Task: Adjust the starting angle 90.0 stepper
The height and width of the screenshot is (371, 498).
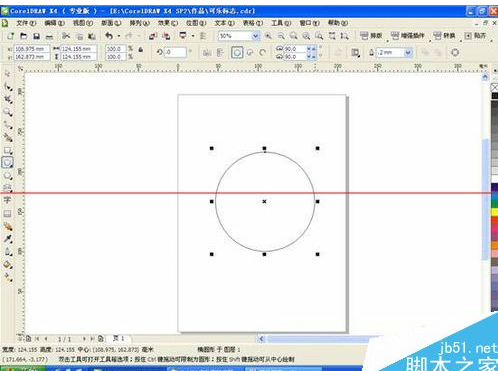Action: point(311,49)
